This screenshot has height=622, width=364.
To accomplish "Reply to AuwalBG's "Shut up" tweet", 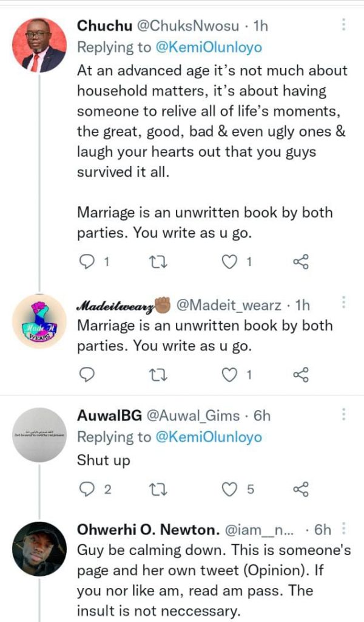I will (x=88, y=489).
